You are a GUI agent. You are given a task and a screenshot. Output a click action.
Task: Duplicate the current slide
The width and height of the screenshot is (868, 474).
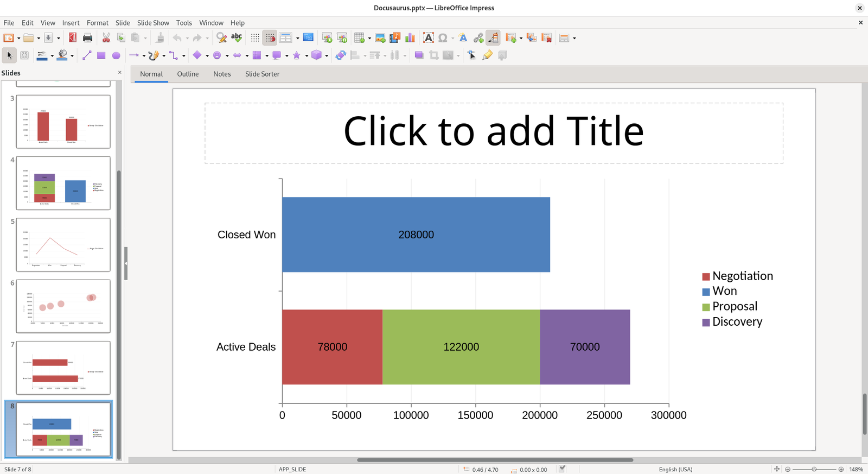pos(532,37)
